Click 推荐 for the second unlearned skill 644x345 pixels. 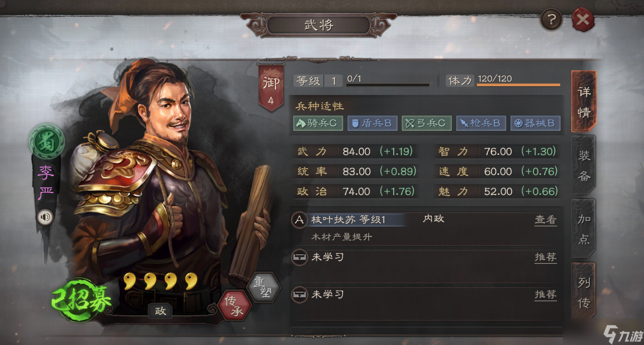click(x=546, y=294)
